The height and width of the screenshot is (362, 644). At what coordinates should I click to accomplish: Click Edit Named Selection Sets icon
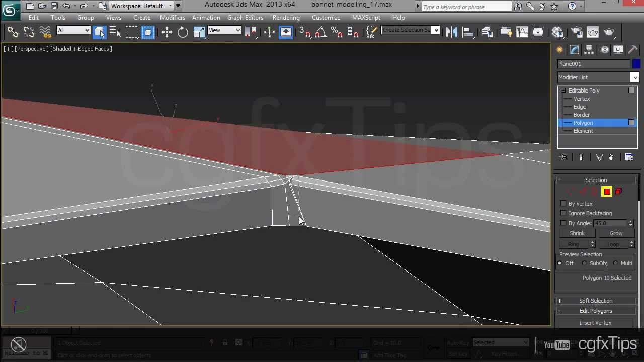click(371, 32)
